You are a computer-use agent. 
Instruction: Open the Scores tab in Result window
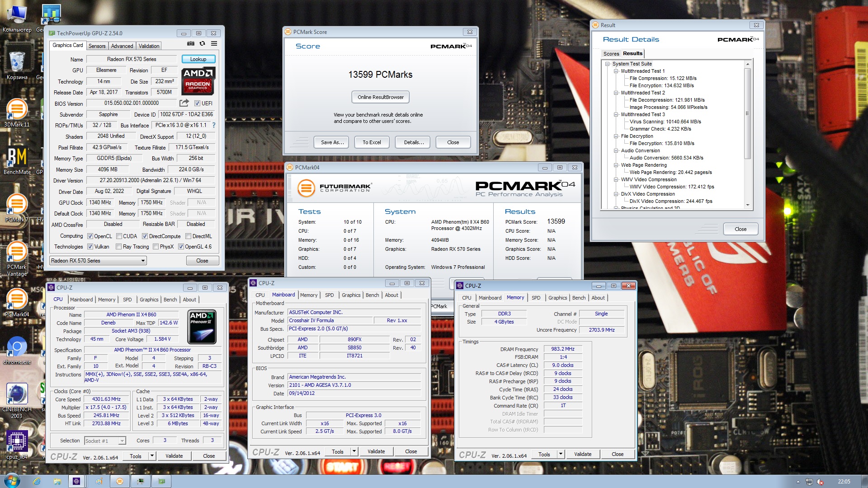coord(611,54)
